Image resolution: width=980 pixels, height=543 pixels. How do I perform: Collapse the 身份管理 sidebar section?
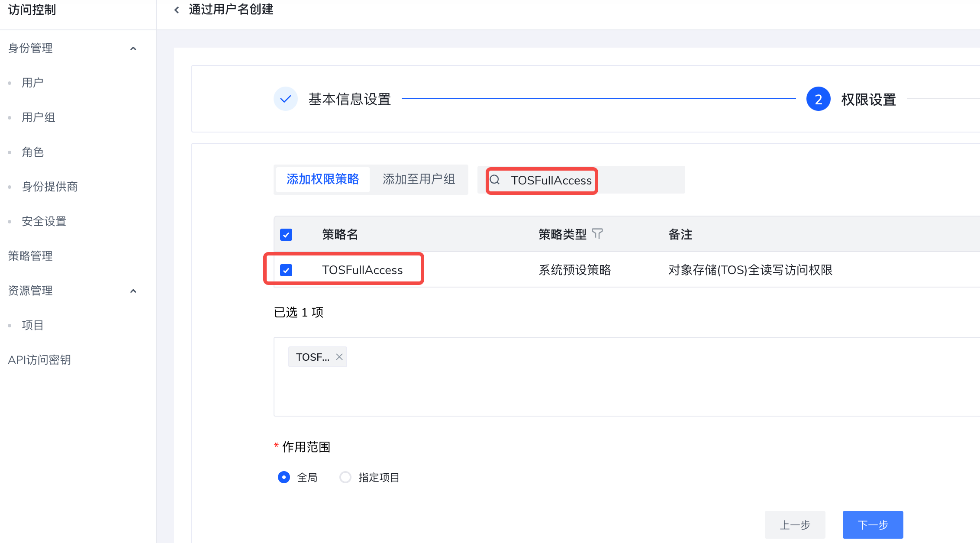(133, 48)
